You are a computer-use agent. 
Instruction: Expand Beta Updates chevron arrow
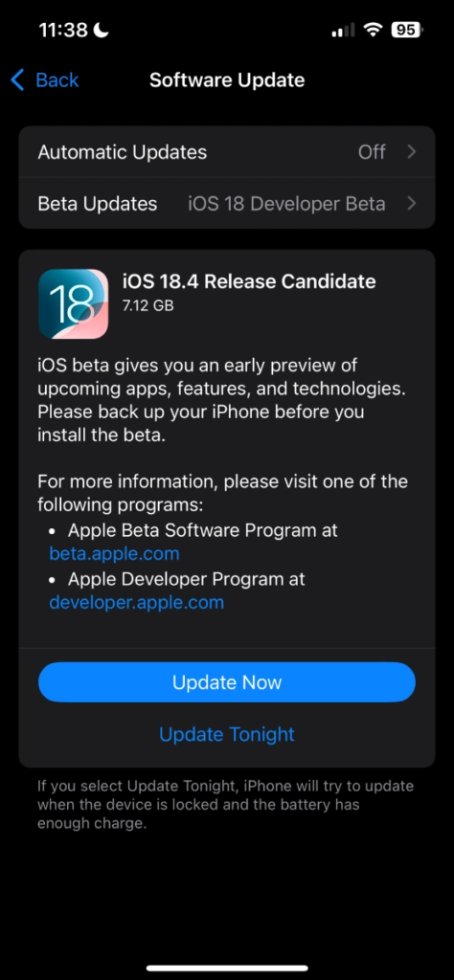point(412,204)
